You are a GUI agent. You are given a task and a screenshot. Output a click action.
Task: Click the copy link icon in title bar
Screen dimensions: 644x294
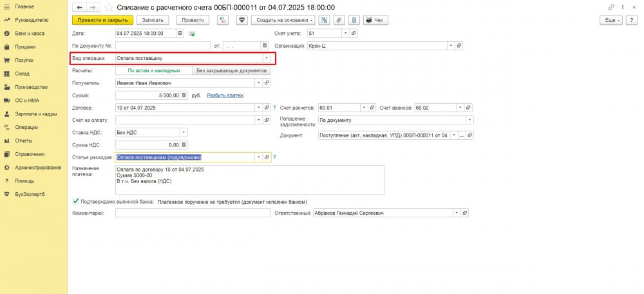611,7
